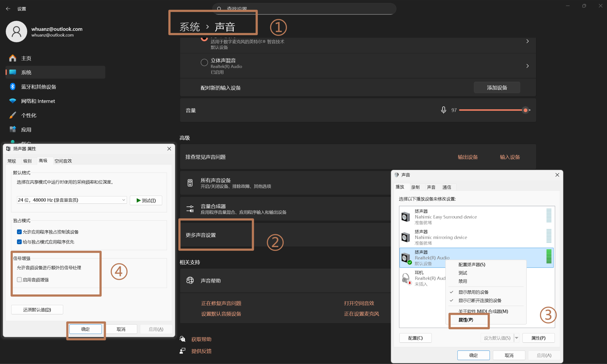Open the 主页 home icon in sidebar

12,58
